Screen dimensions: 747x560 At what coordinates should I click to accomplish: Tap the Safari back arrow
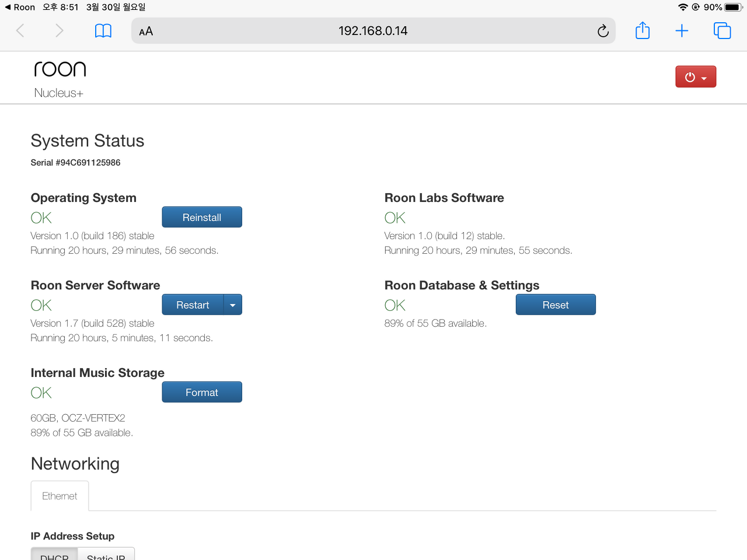pos(20,30)
